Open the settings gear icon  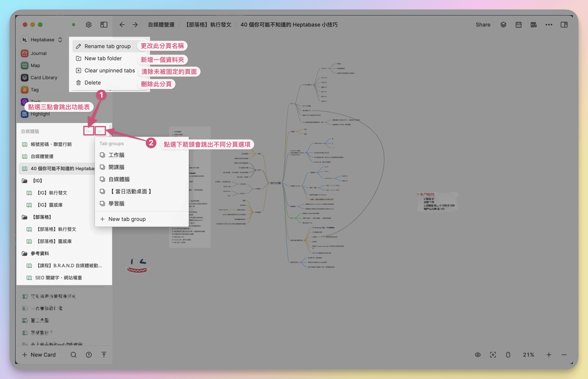point(89,25)
